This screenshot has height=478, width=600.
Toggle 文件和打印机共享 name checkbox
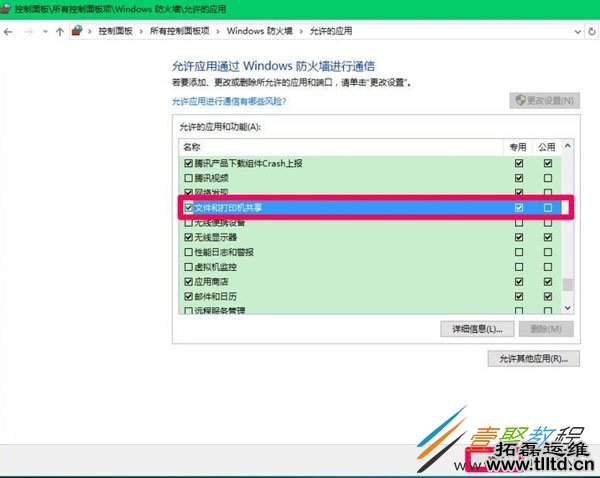click(x=188, y=208)
